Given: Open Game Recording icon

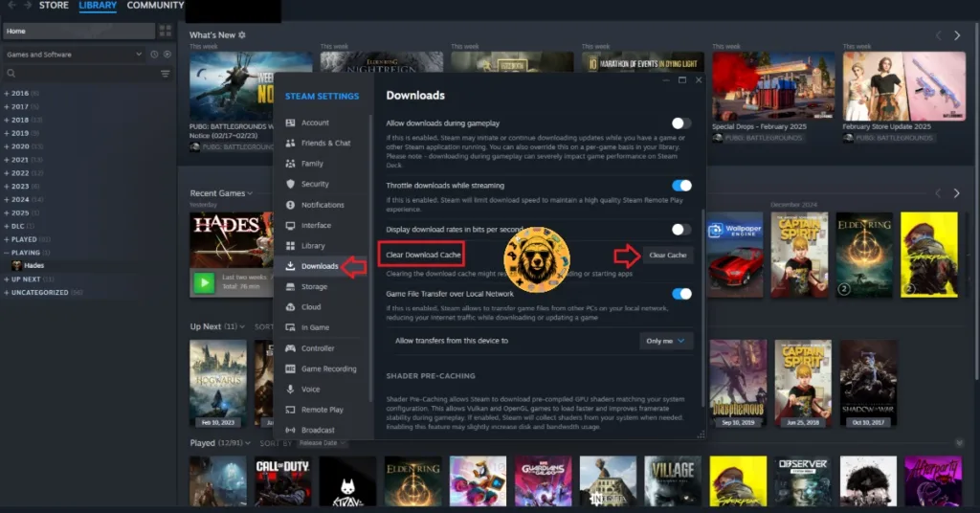Looking at the screenshot, I should pos(290,368).
